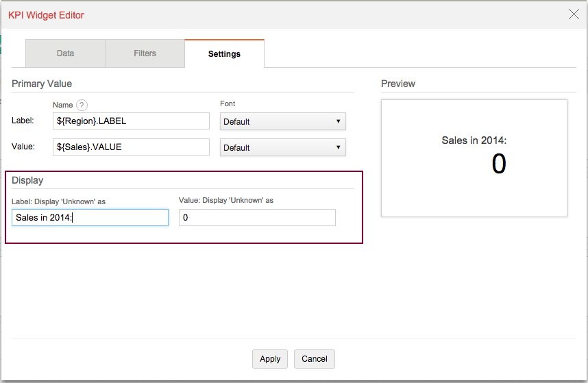Click the Cancel button
The height and width of the screenshot is (383, 588).
click(315, 359)
